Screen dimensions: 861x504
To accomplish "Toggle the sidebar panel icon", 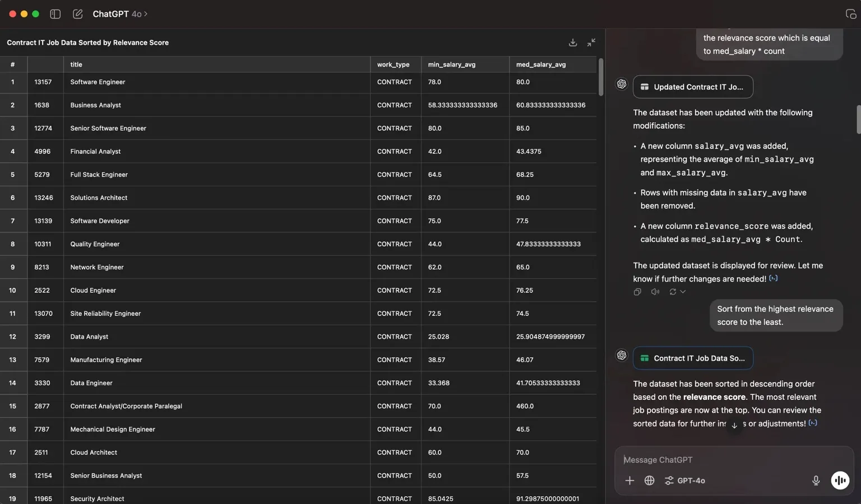I will (55, 14).
